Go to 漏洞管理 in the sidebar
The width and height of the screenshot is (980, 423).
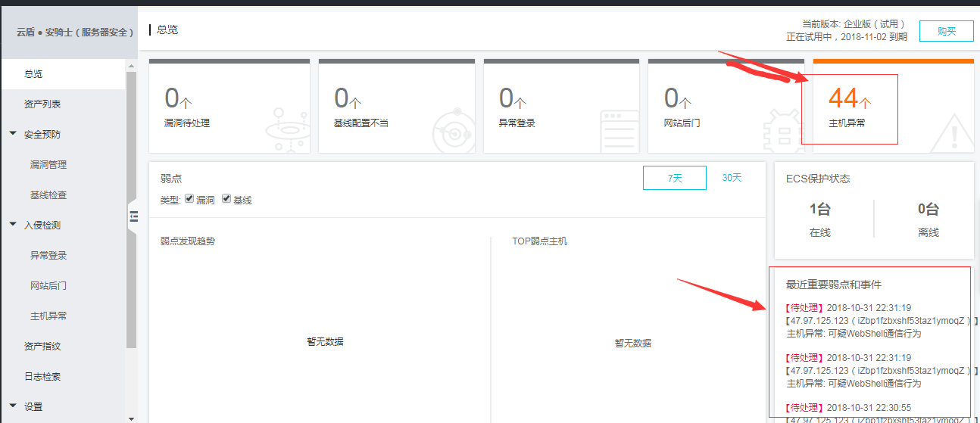pos(48,164)
